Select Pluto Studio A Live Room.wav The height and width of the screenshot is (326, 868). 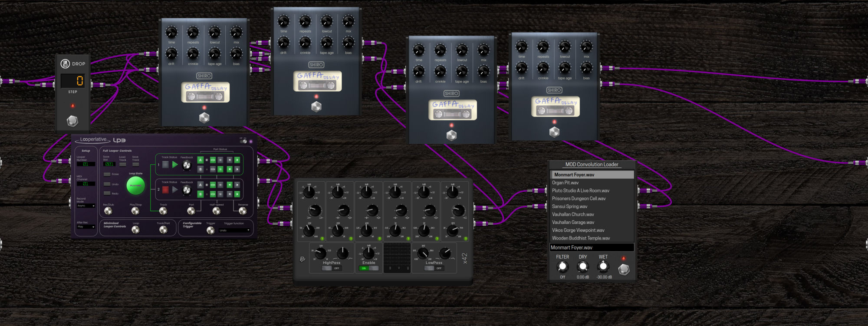point(592,190)
